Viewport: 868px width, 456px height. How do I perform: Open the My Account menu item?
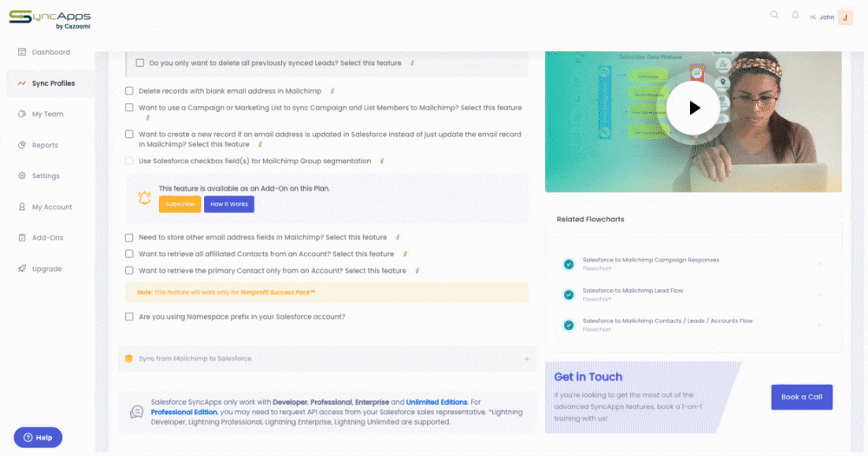(52, 207)
